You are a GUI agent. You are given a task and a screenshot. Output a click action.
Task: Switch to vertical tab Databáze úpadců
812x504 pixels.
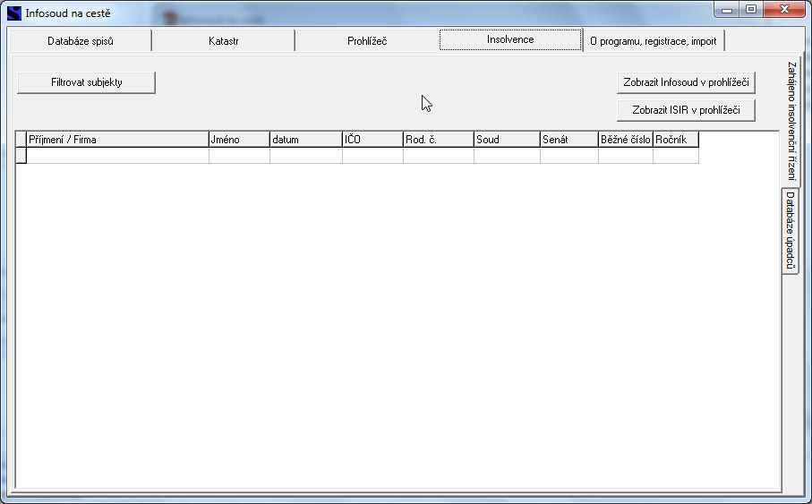point(790,230)
